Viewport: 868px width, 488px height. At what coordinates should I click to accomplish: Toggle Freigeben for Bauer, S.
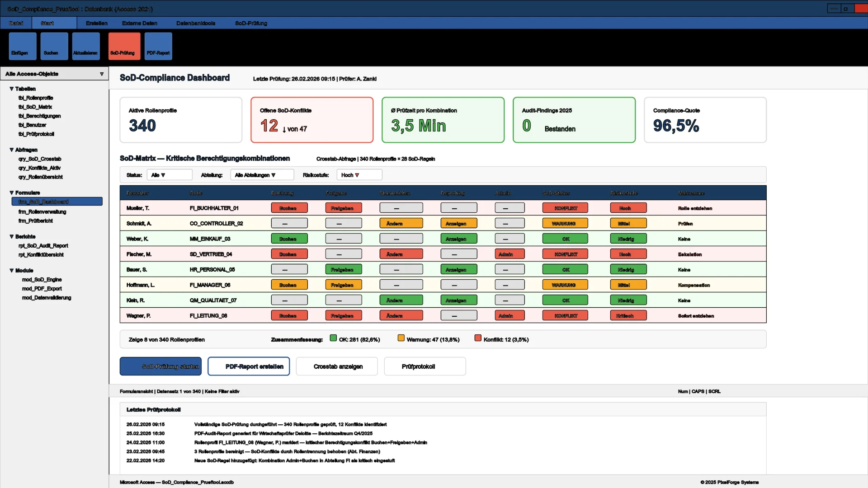pos(343,269)
